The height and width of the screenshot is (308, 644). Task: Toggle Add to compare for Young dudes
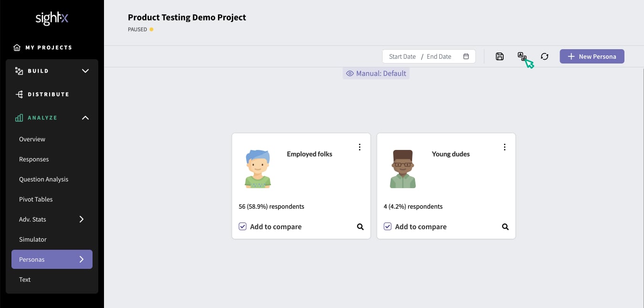387,226
